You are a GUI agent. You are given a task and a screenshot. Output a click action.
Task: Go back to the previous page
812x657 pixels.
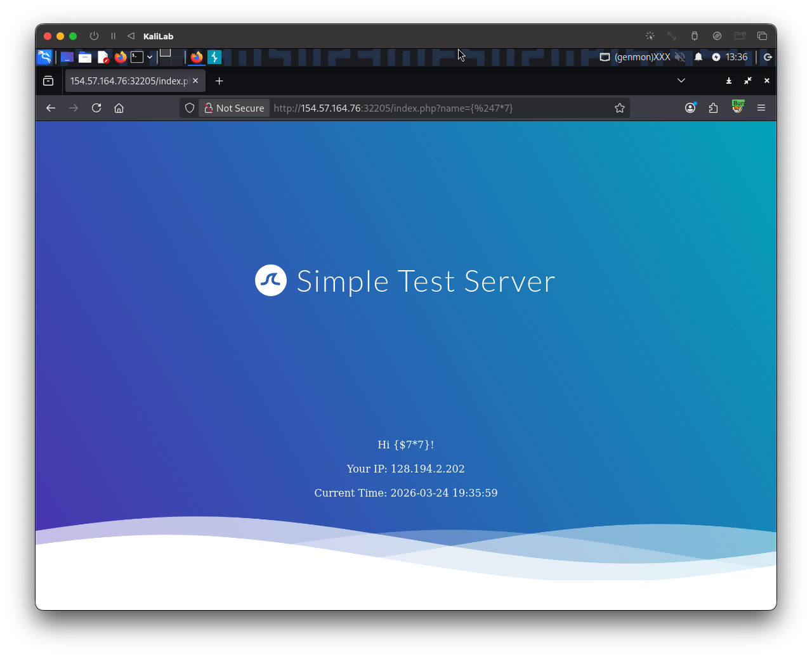50,108
